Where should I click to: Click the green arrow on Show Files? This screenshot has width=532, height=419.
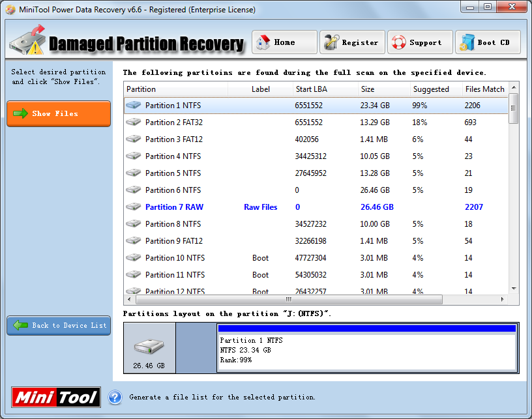(20, 113)
